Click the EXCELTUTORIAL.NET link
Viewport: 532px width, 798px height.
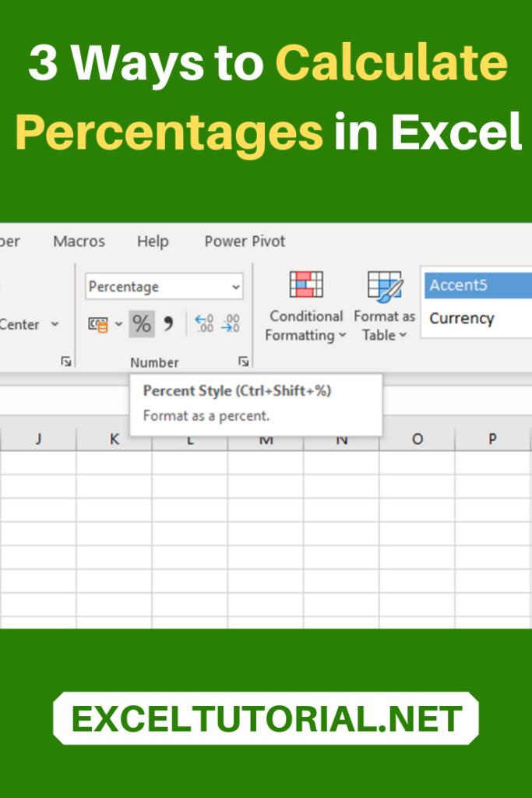[266, 718]
